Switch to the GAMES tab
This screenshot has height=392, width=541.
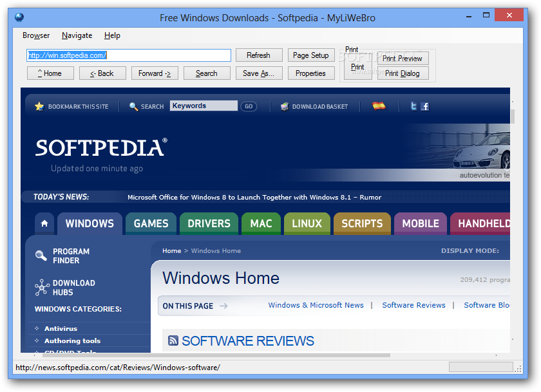tap(151, 223)
